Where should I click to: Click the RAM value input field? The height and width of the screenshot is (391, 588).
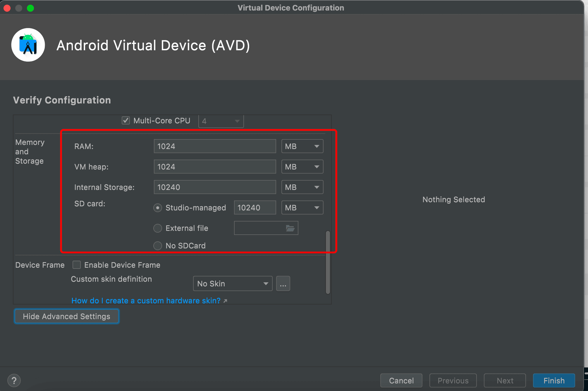click(215, 146)
